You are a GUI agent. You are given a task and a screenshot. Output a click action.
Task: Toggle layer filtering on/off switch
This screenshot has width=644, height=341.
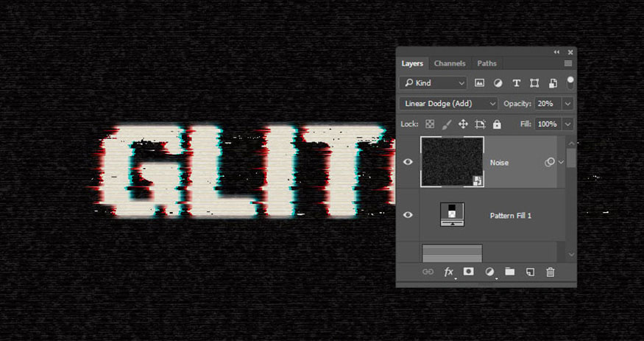pyautogui.click(x=570, y=83)
